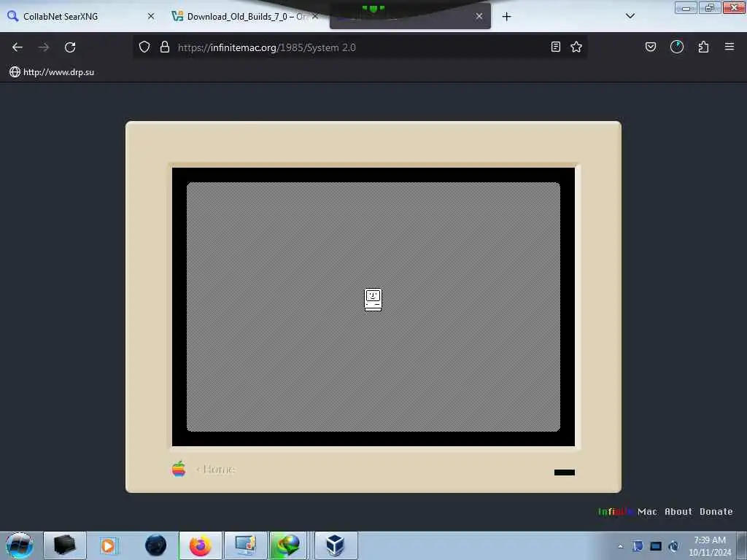747x560 pixels.
Task: Open the Donate footer link
Action: click(x=716, y=511)
